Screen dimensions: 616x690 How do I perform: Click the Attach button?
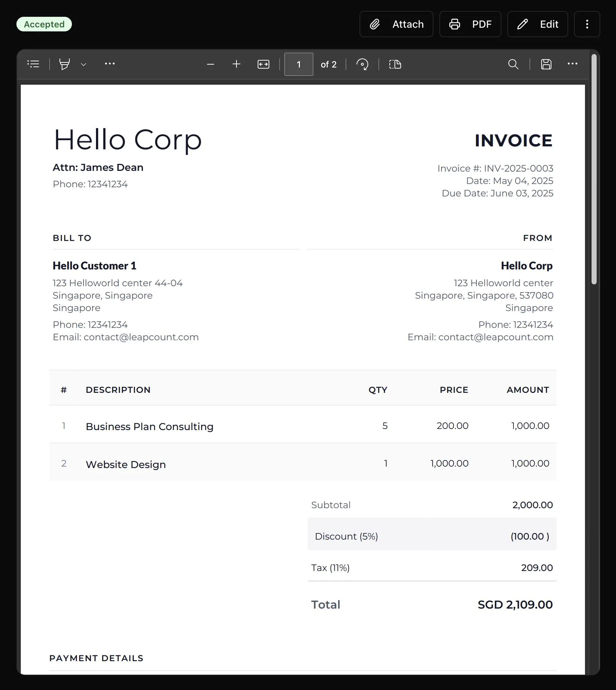396,24
